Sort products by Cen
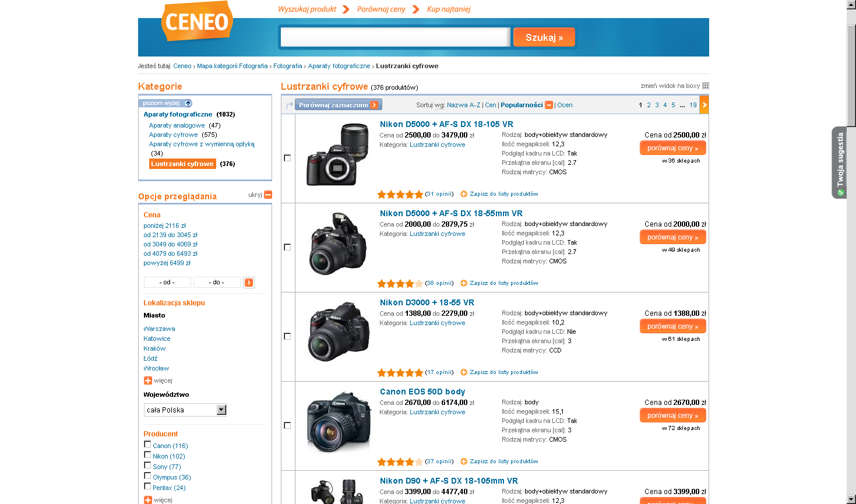The height and width of the screenshot is (504, 856). coord(491,105)
